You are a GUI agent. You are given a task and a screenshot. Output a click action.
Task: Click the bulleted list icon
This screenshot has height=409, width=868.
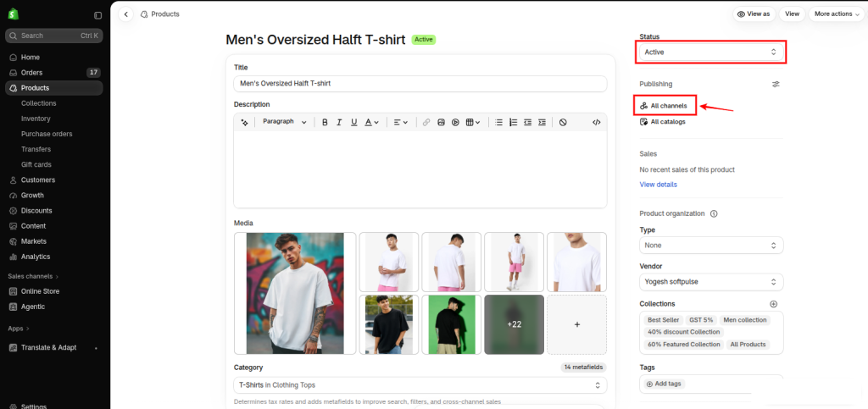point(498,122)
